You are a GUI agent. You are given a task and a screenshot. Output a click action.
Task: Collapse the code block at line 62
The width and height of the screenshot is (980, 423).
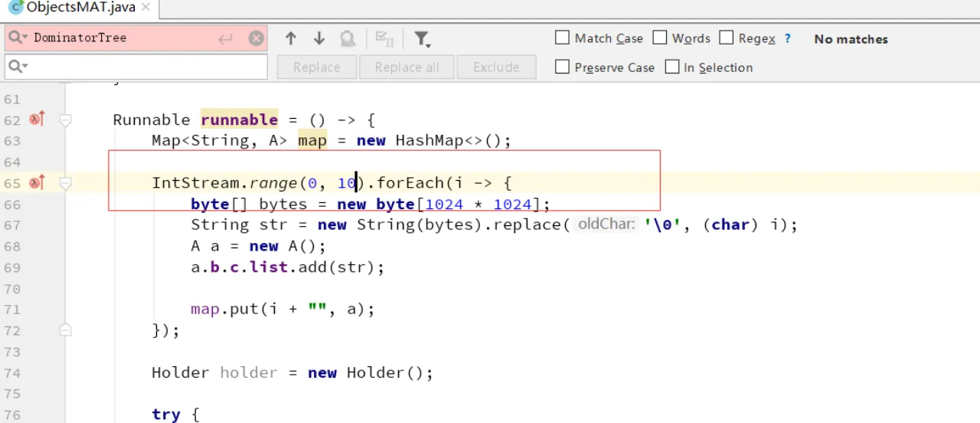tap(66, 120)
